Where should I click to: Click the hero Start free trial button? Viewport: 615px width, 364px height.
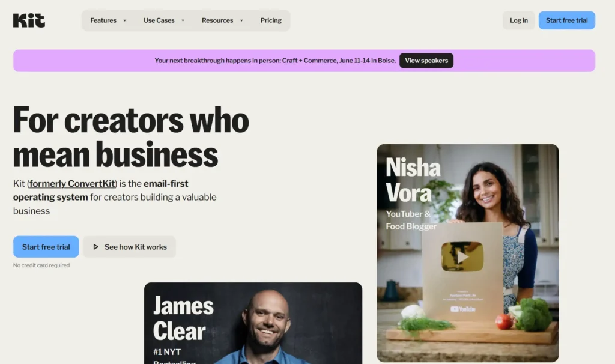click(46, 247)
